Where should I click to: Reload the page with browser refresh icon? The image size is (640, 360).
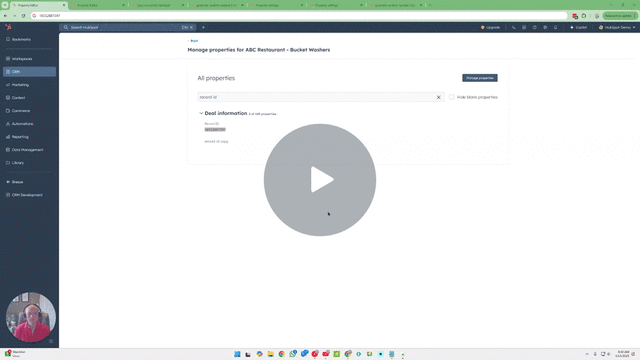[x=23, y=16]
